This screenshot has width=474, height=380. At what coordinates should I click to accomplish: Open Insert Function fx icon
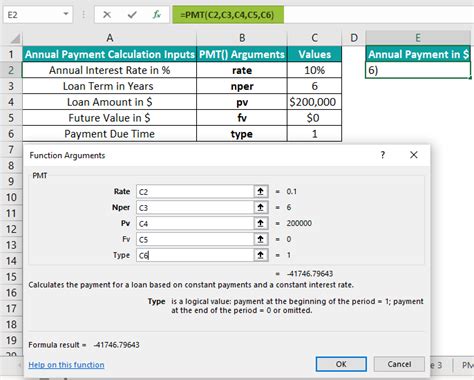(156, 15)
